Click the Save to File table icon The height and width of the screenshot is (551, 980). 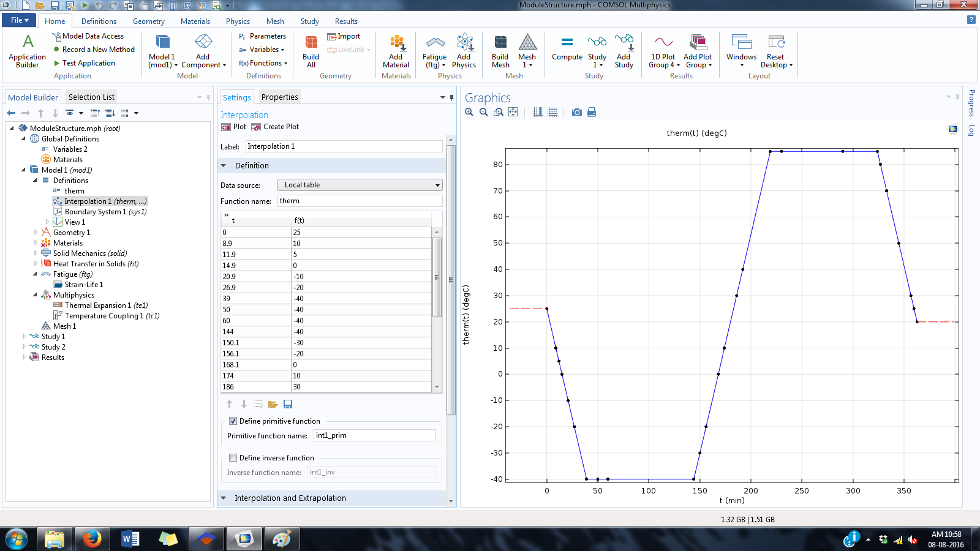point(288,404)
